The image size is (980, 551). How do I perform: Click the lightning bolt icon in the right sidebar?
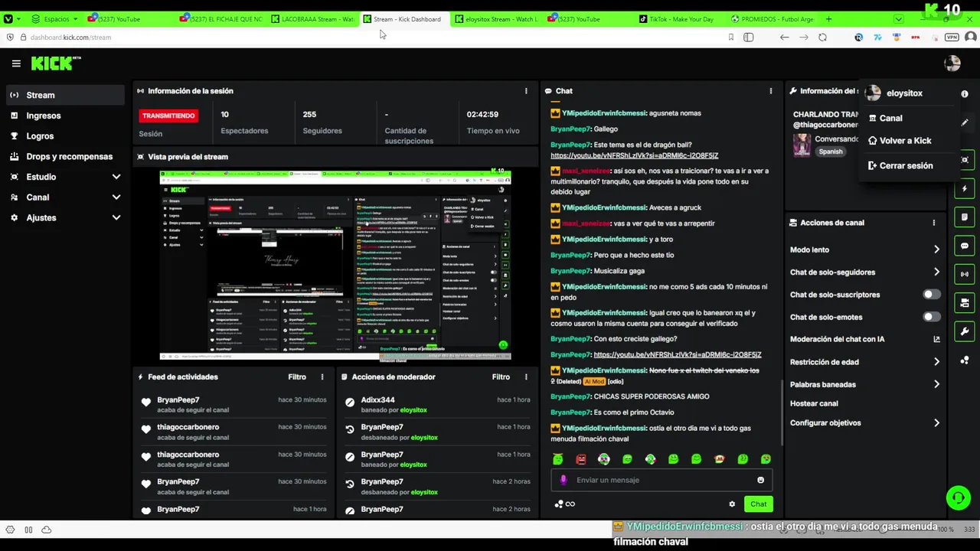click(x=965, y=189)
